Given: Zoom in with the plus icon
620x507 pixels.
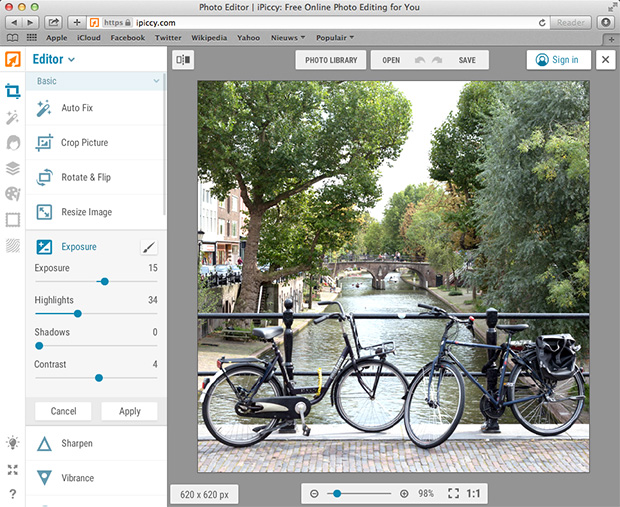Looking at the screenshot, I should pyautogui.click(x=404, y=494).
